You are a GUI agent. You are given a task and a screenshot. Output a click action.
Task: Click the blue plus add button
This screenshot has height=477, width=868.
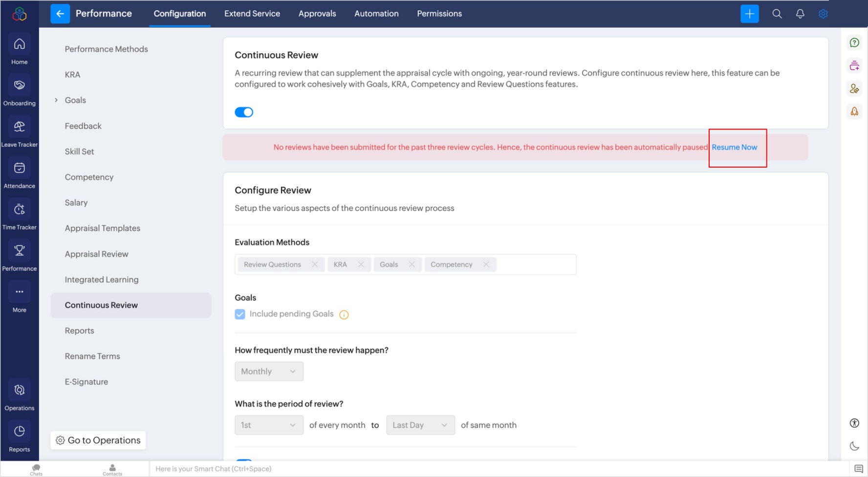tap(749, 14)
